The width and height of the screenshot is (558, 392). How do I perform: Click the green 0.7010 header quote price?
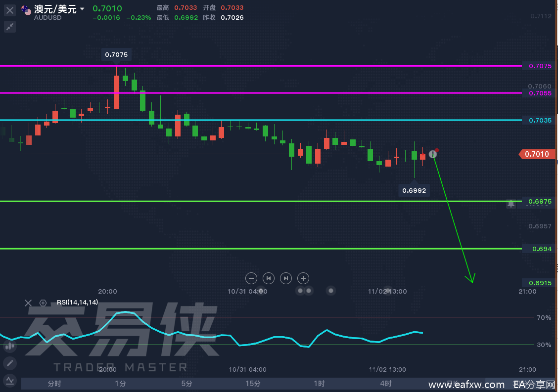click(107, 8)
